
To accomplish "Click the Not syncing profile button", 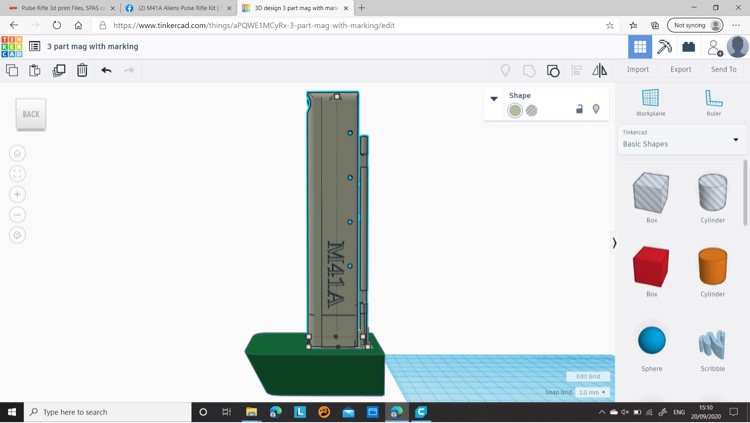I will (695, 25).
